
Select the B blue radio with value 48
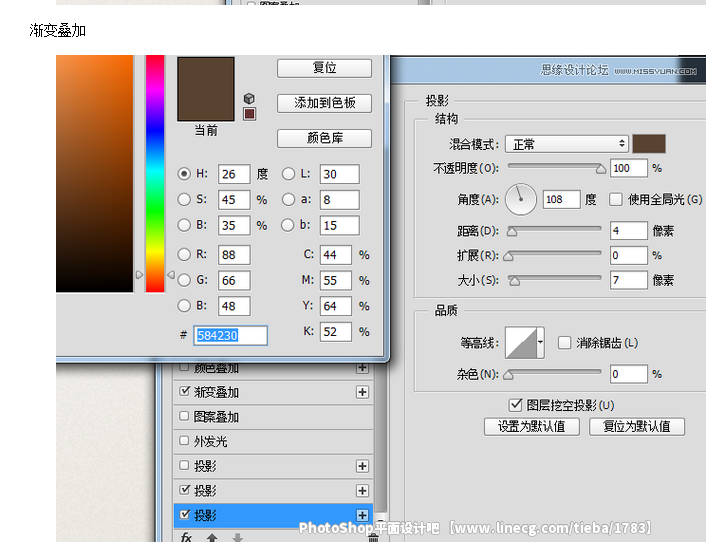tap(184, 306)
